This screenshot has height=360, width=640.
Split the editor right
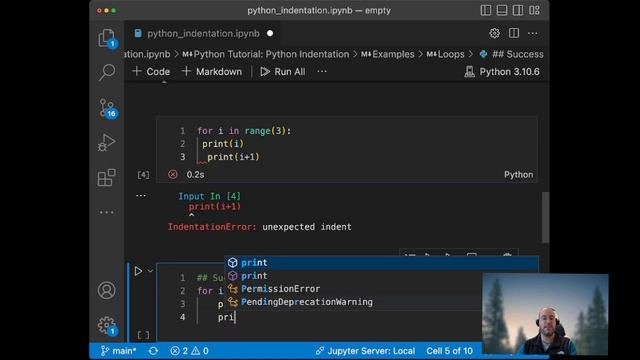(x=513, y=33)
